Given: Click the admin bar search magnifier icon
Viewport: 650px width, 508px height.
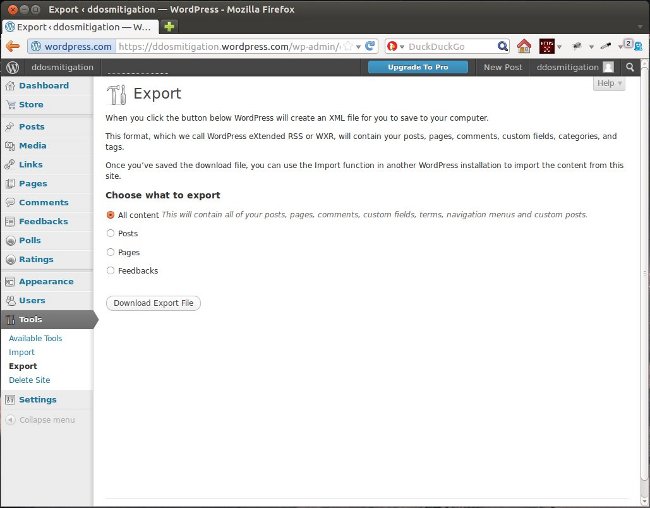Looking at the screenshot, I should [630, 67].
